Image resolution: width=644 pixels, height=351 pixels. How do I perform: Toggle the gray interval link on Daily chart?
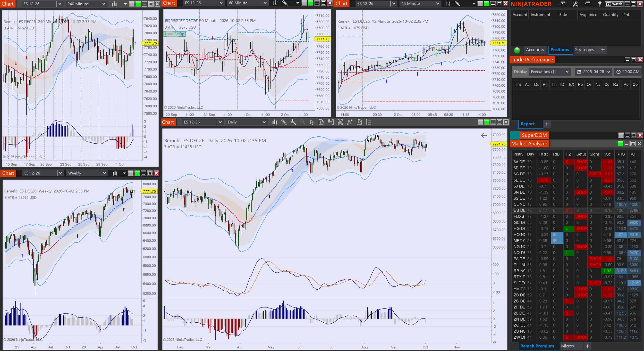[x=480, y=122]
